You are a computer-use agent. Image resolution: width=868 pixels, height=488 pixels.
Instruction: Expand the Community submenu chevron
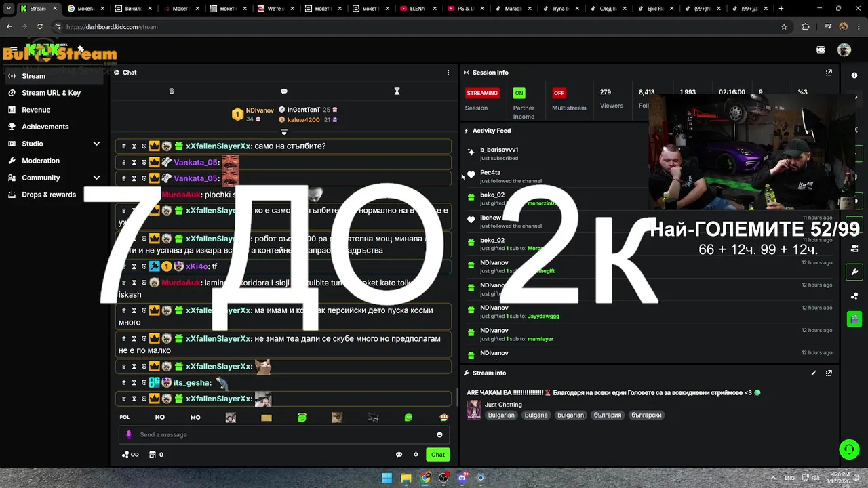tap(96, 178)
